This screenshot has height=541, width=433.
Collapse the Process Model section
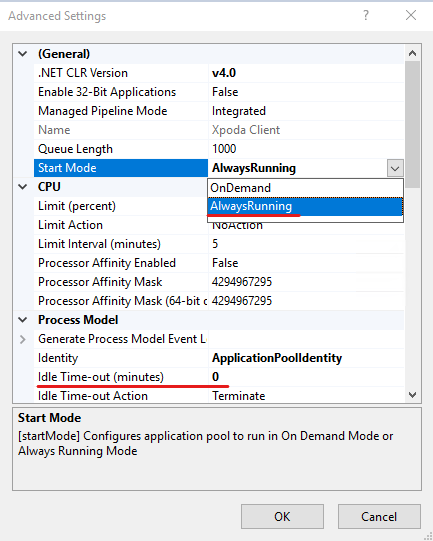[x=23, y=320]
